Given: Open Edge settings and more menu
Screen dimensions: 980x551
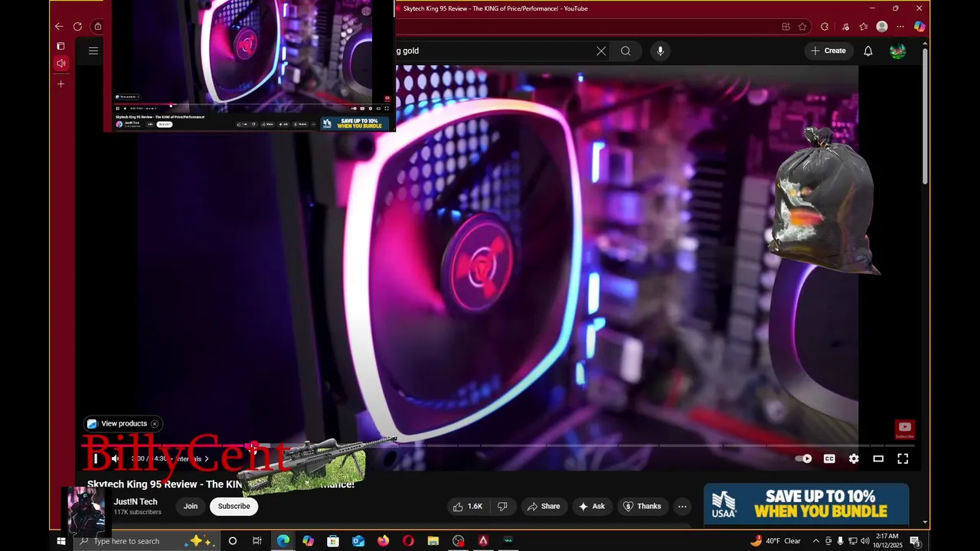Looking at the screenshot, I should (x=900, y=27).
